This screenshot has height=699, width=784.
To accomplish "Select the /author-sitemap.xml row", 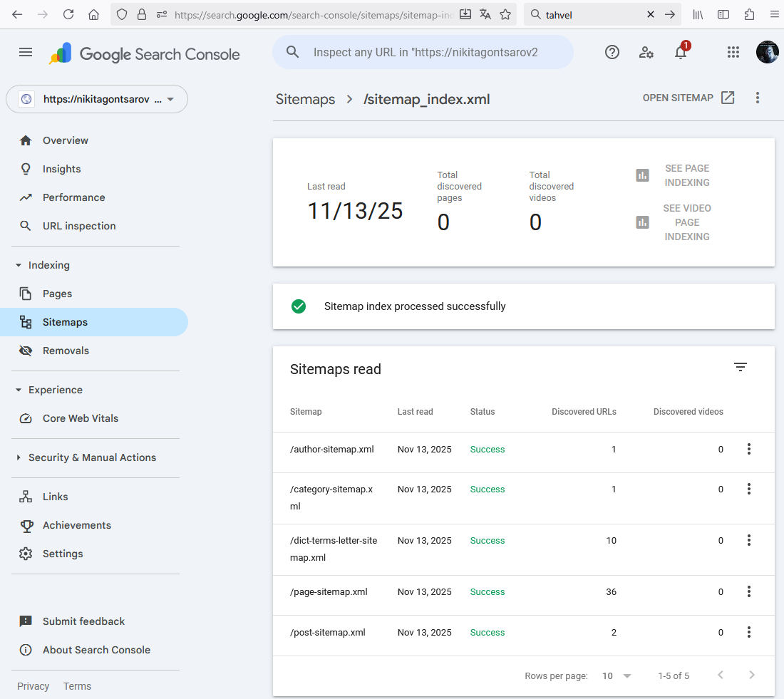I will [332, 450].
